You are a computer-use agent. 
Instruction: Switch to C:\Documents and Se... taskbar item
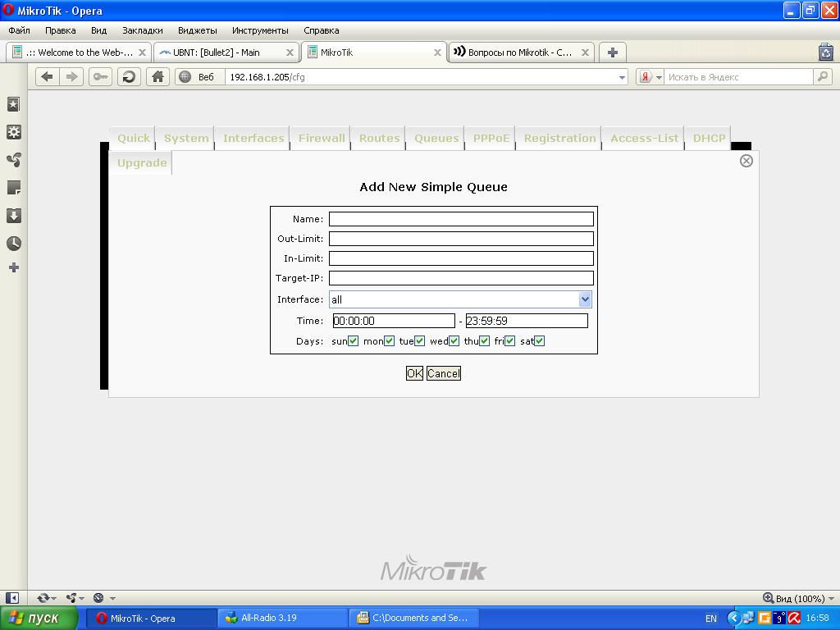coord(414,619)
